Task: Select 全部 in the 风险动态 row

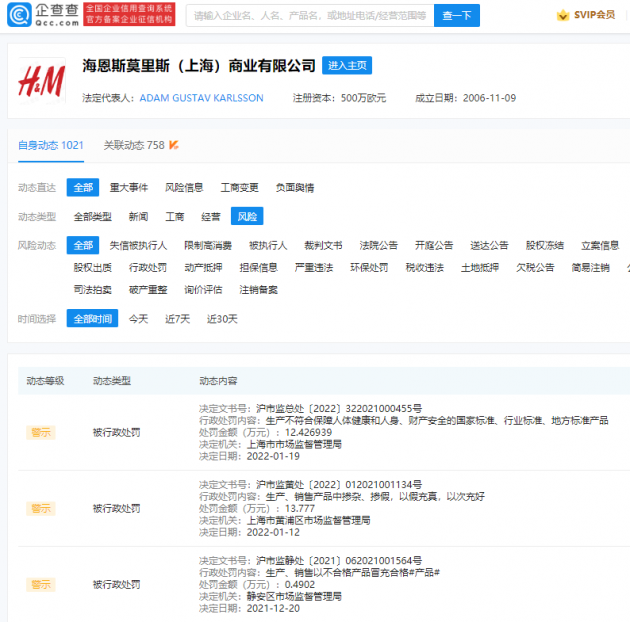Action: tap(83, 246)
